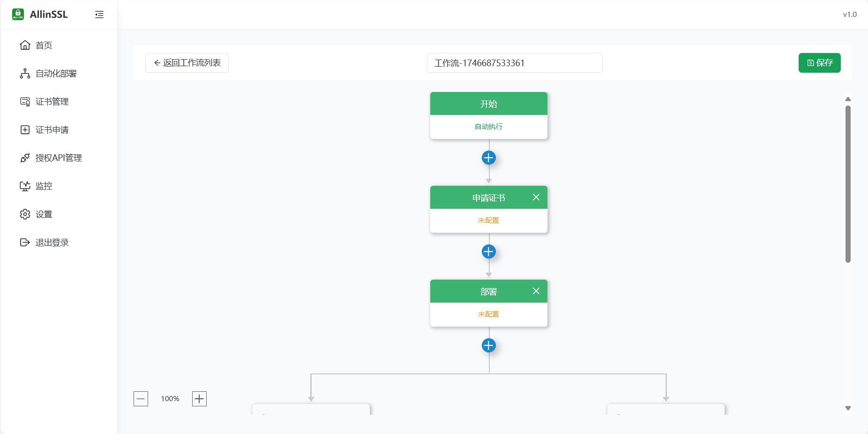Click the AllinSSL logo icon
Screen dimensions: 868x434
pos(18,15)
